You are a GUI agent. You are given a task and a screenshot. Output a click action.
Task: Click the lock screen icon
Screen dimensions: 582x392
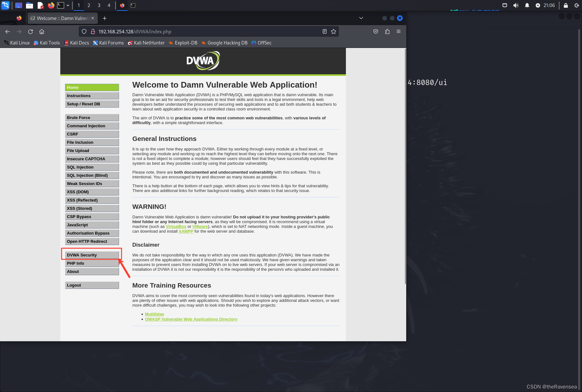566,5
